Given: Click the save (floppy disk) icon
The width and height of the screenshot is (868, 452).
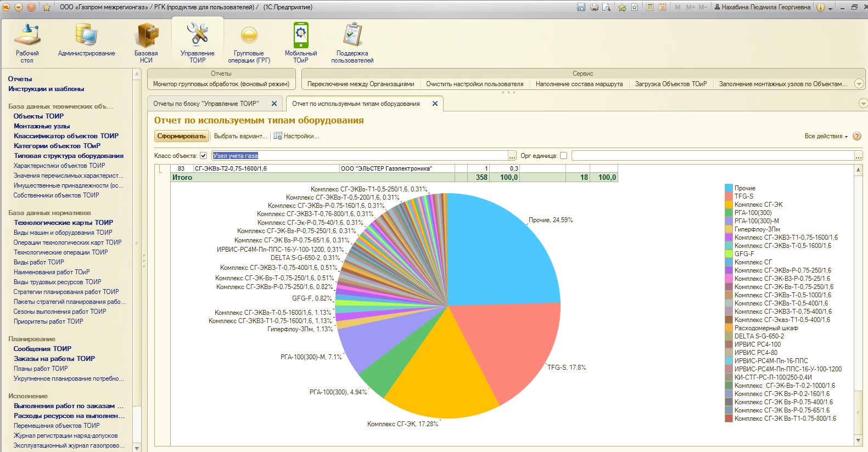Looking at the screenshot, I should (581, 7).
